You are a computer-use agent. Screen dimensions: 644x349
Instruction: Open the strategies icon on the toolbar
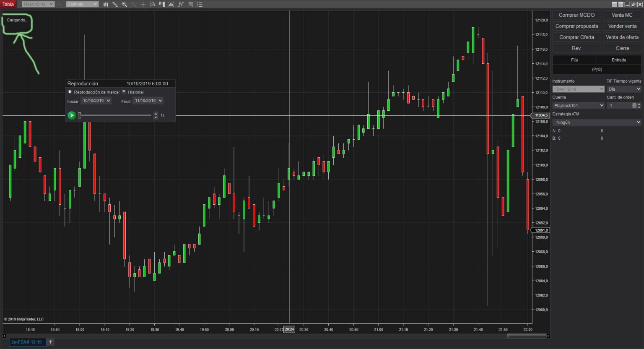(x=181, y=4)
